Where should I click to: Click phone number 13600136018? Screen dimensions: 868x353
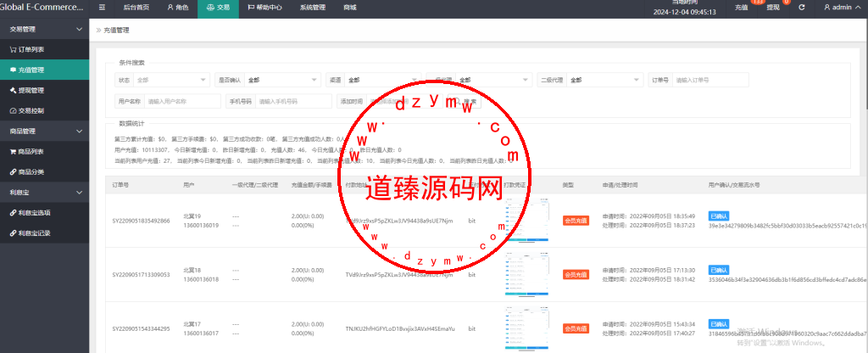(x=201, y=279)
